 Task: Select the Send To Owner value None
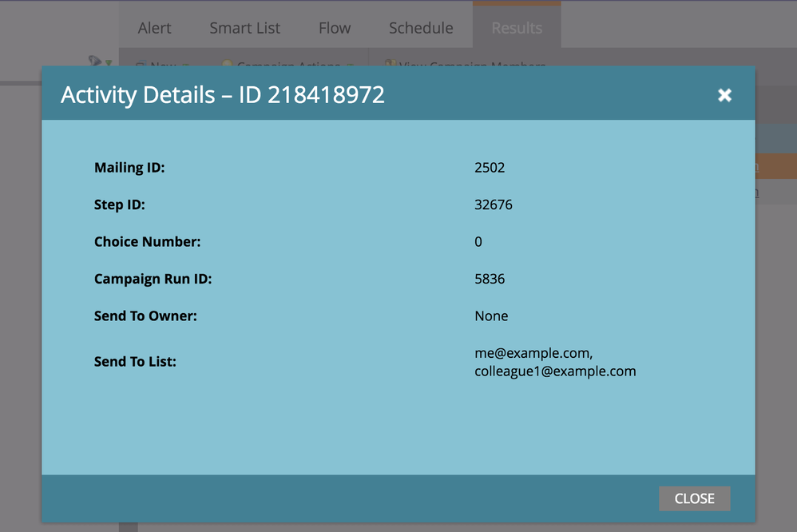(491, 316)
